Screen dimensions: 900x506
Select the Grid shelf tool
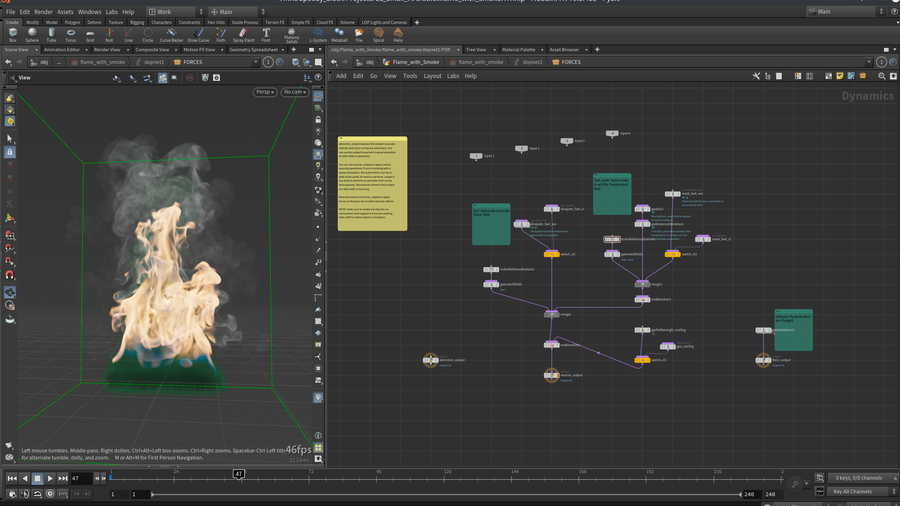tap(90, 35)
